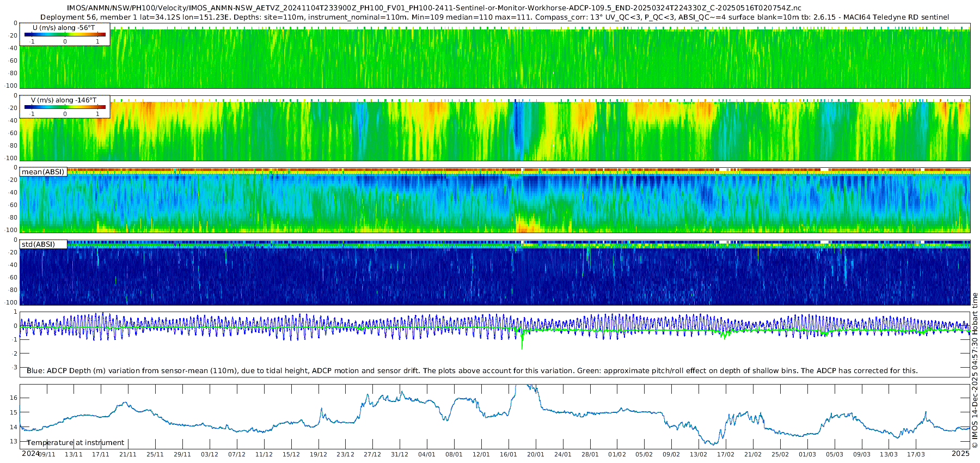
Task: Click the 'V (m/s) along -146°T' legend title
Action: pyautogui.click(x=63, y=100)
